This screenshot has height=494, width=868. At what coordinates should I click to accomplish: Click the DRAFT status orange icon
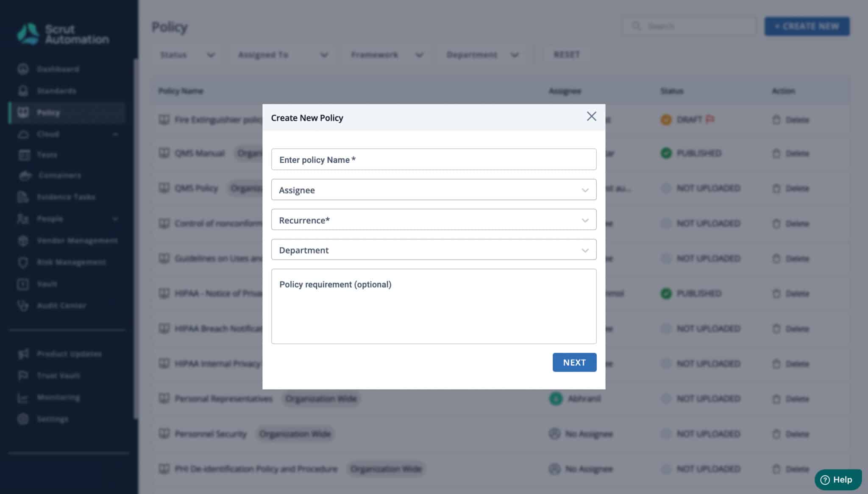[666, 120]
